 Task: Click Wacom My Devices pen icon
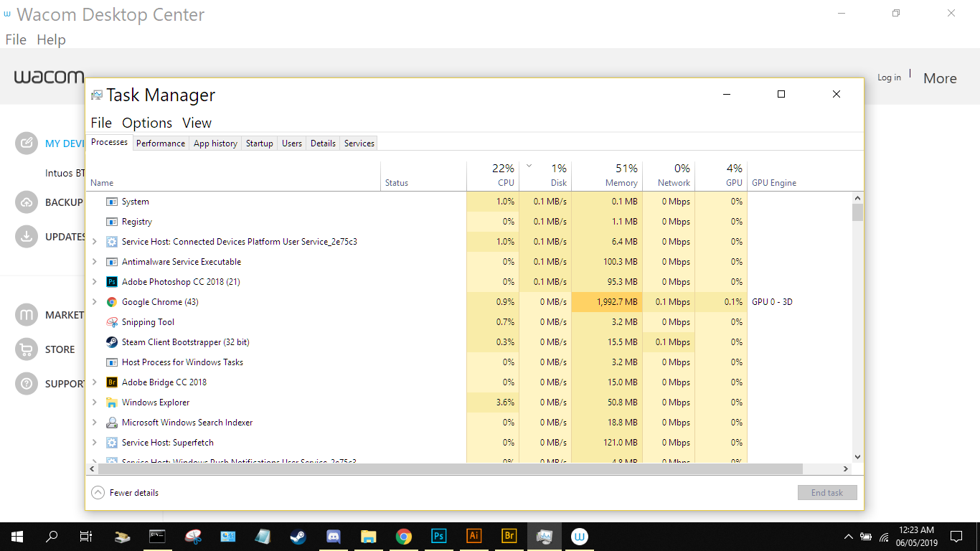pyautogui.click(x=27, y=143)
